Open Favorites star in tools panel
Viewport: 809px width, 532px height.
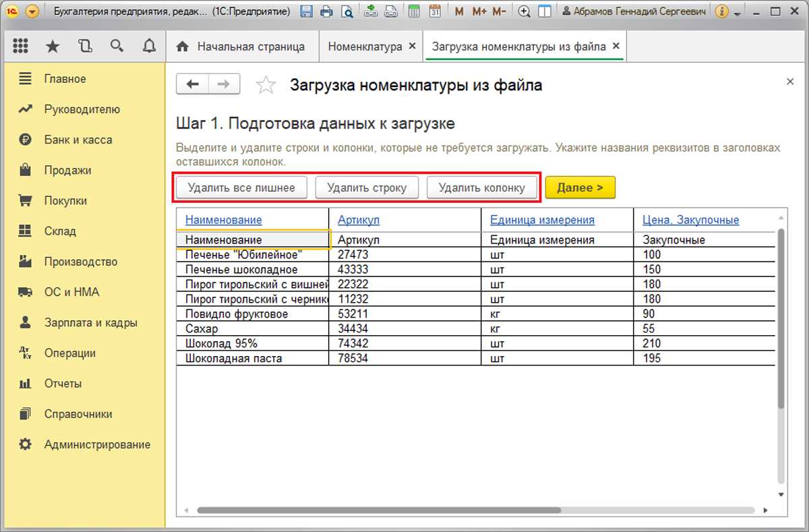click(52, 46)
